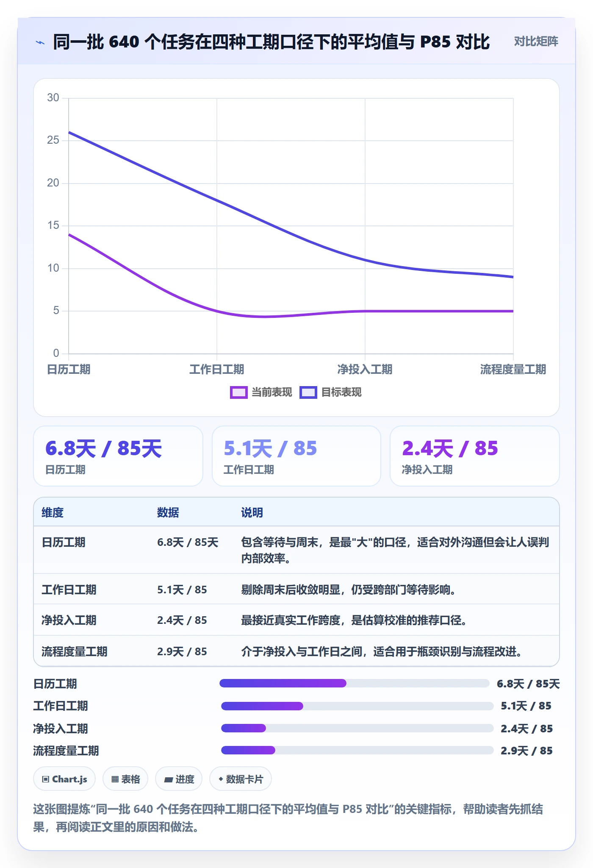Click the 目标表现 legend label
The width and height of the screenshot is (593, 868).
point(341,392)
